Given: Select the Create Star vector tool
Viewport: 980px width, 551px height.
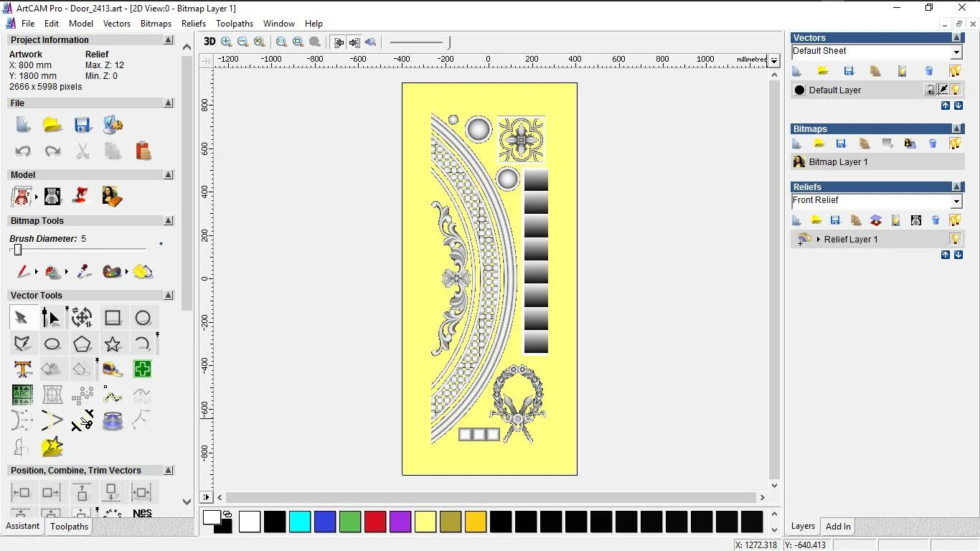Looking at the screenshot, I should click(113, 344).
